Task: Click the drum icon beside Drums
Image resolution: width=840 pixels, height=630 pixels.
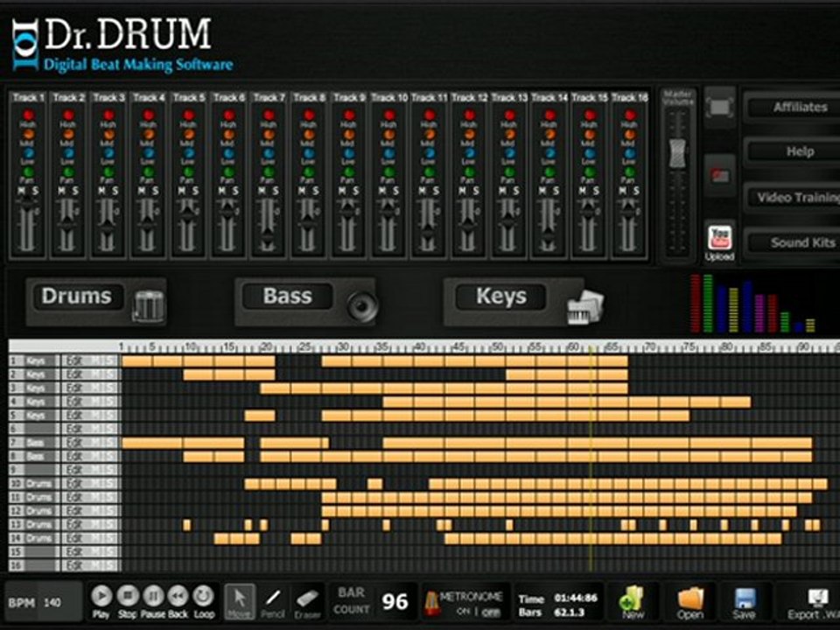Action: pos(149,305)
